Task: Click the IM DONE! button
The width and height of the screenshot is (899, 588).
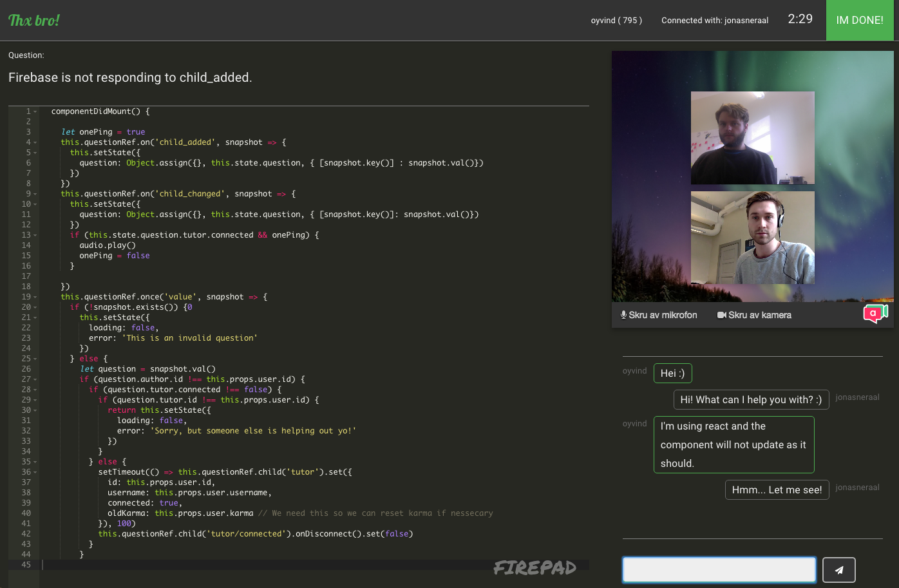Action: pos(860,20)
